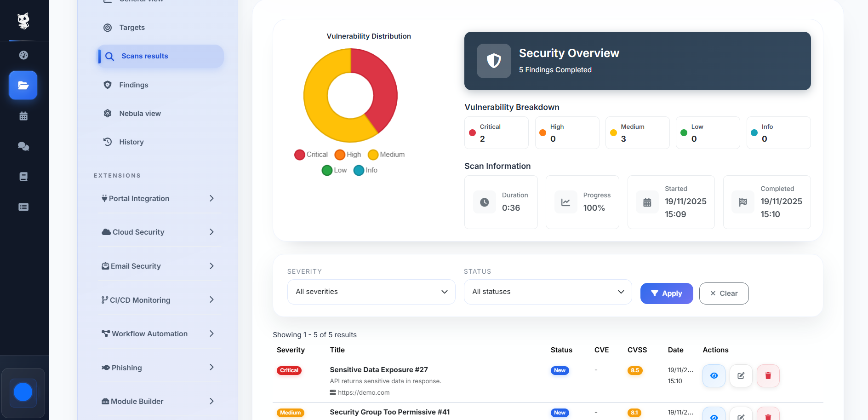Edit Security Group Too Permissive #41
This screenshot has height=420, width=868.
click(741, 416)
